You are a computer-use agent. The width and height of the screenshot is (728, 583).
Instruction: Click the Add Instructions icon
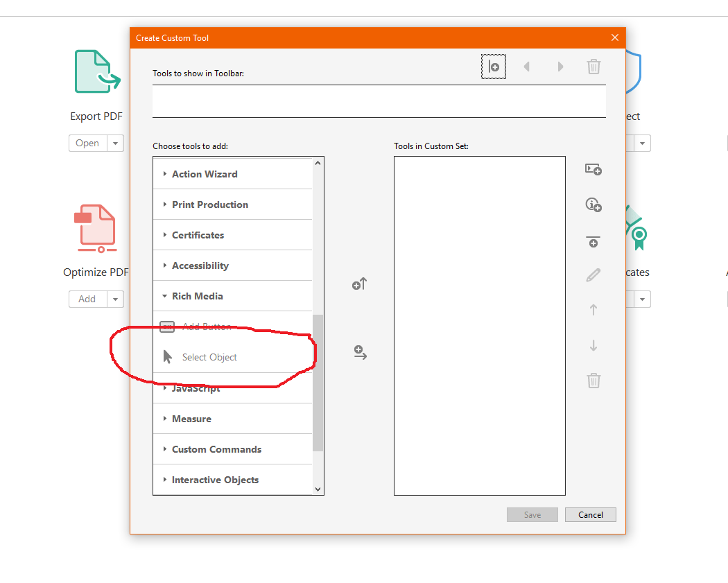(x=593, y=205)
